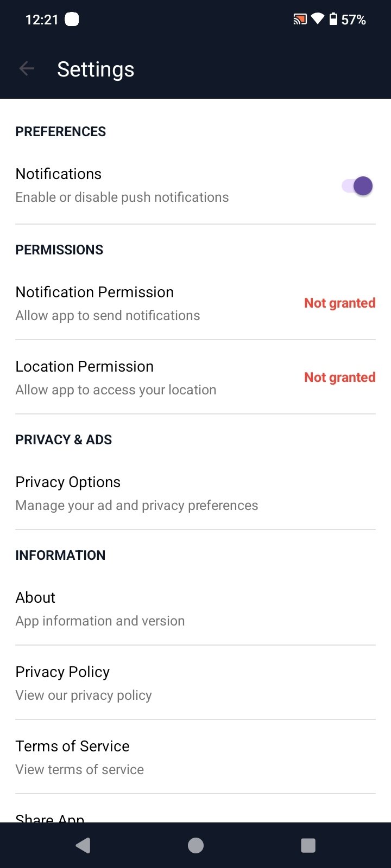Open the About app information item
The width and height of the screenshot is (391, 868).
click(x=100, y=608)
